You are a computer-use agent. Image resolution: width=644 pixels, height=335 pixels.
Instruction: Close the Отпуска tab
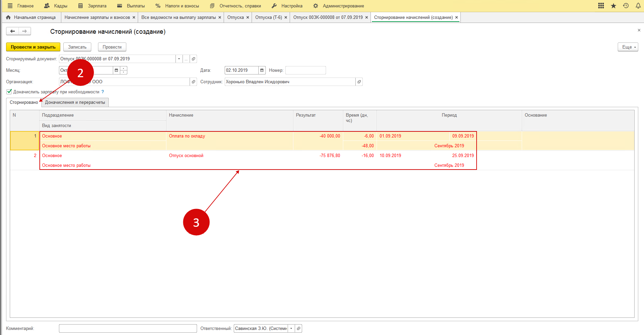pos(248,18)
